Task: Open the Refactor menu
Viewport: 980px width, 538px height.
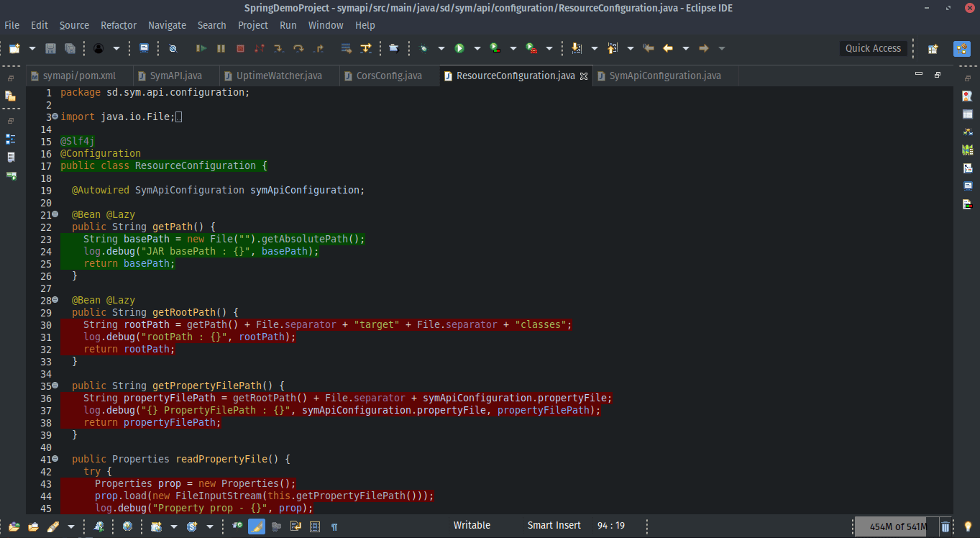Action: point(119,25)
